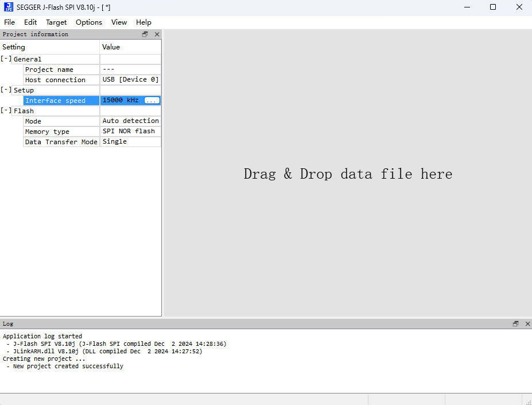532x405 pixels.
Task: Close the Project information panel
Action: (157, 34)
